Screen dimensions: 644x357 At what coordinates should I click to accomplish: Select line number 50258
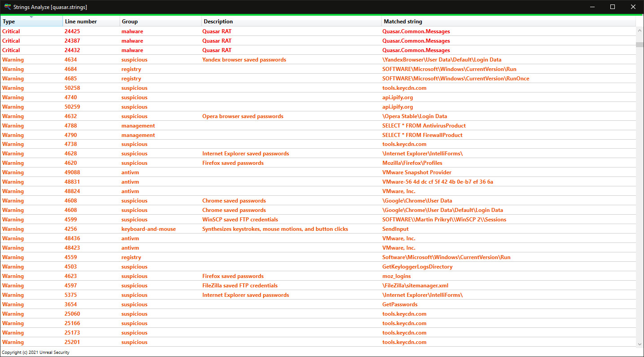(x=72, y=88)
